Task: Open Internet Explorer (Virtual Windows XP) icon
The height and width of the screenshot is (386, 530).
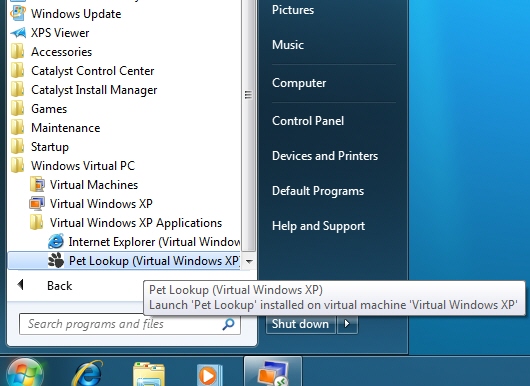Action: coord(56,242)
